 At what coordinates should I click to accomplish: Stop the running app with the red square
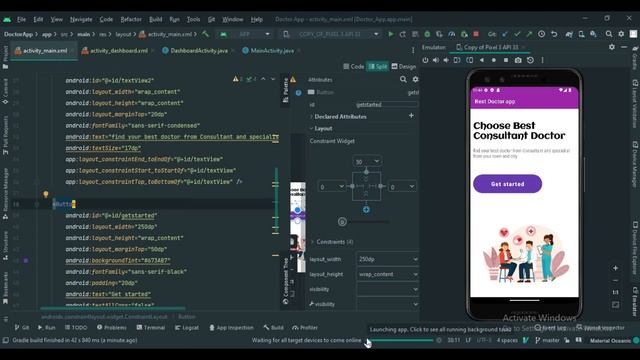click(476, 34)
